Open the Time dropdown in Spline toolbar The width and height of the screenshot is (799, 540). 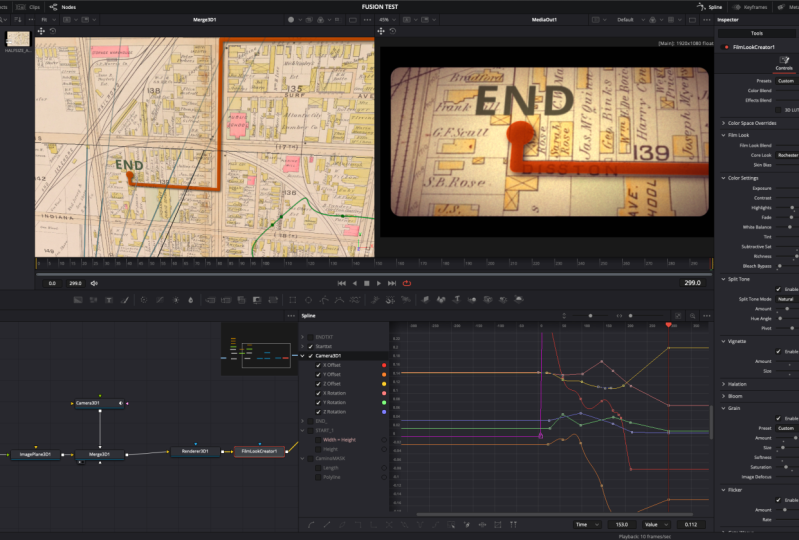[587, 524]
